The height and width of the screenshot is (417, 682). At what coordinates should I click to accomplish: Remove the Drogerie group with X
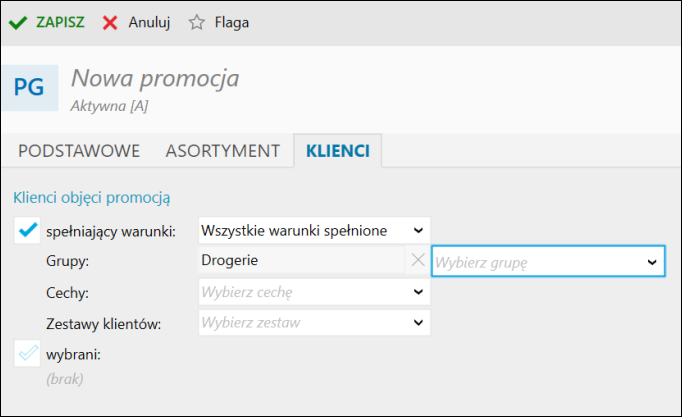pyautogui.click(x=418, y=260)
